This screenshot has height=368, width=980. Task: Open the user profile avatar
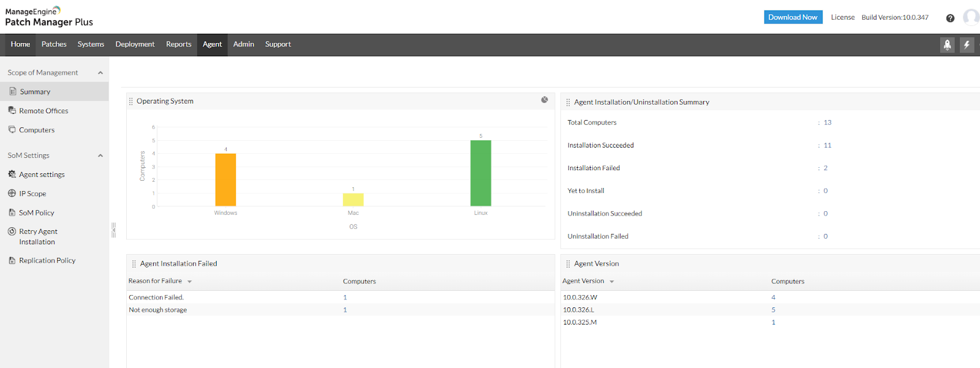coord(971,17)
